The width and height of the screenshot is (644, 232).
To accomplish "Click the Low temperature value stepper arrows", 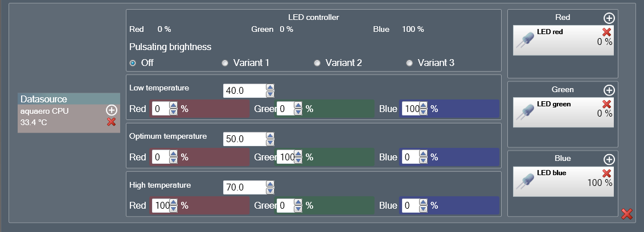I will coord(270,91).
